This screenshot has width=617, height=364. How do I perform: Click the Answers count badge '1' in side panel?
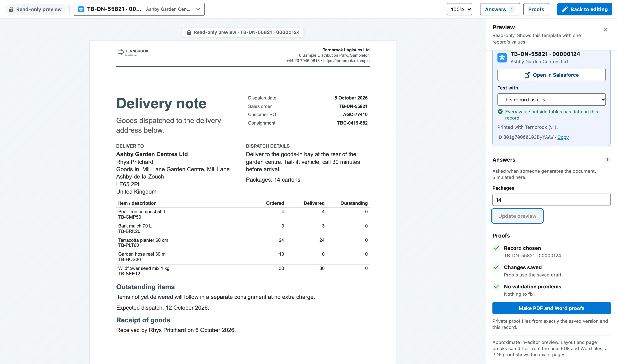click(x=607, y=160)
